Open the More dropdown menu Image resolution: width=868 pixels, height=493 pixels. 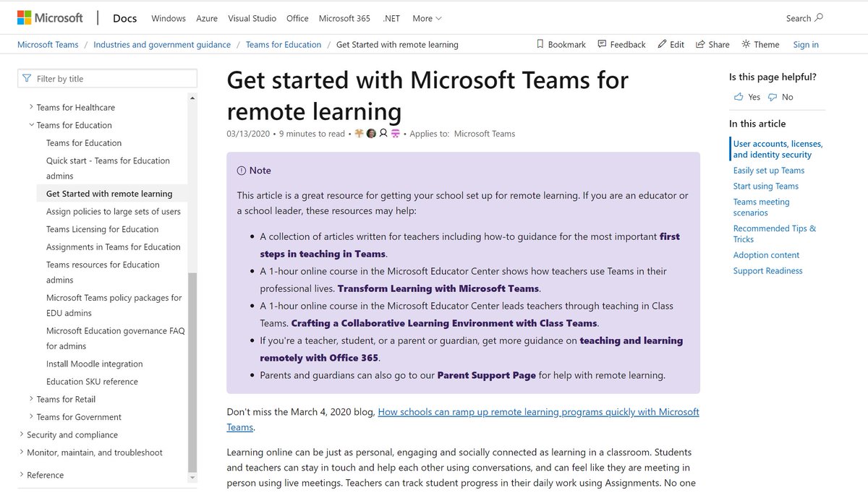click(x=427, y=18)
